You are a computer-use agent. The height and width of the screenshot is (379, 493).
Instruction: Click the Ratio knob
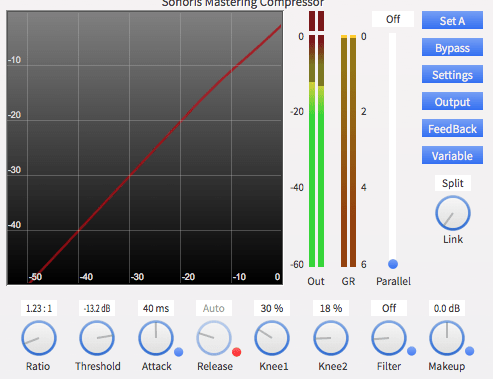point(39,338)
